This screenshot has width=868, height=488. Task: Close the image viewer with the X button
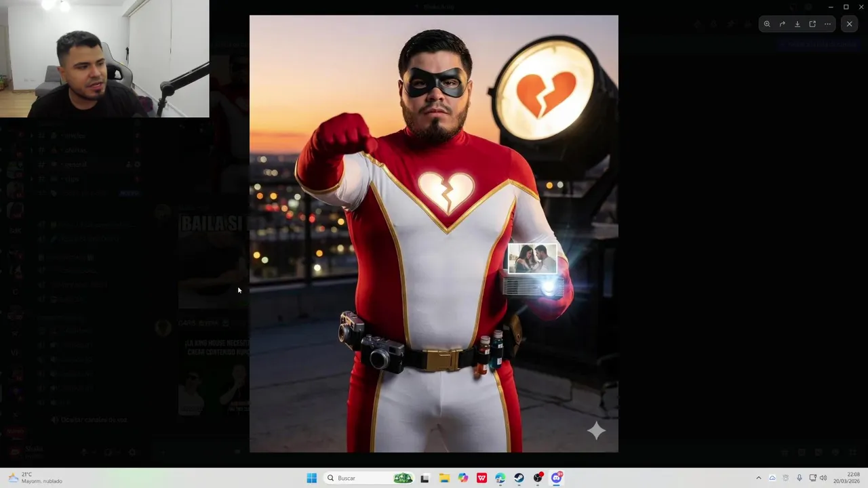tap(849, 24)
